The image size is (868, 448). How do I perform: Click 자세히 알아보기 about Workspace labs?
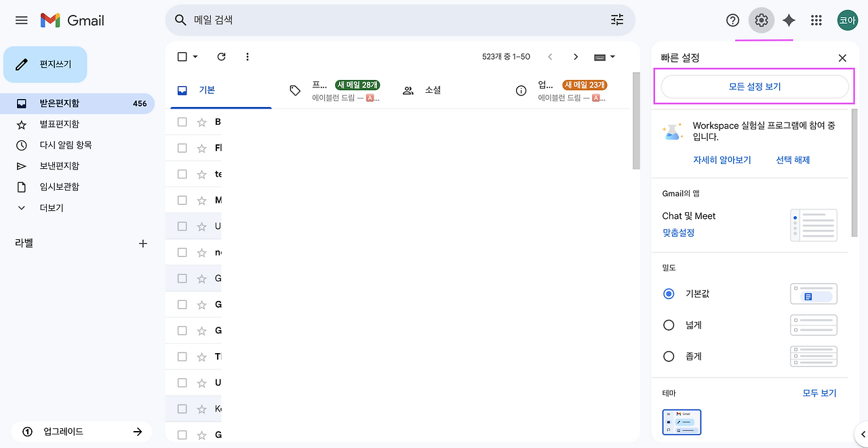(722, 159)
